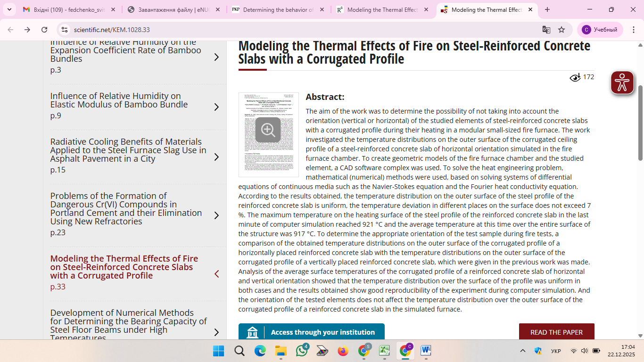644x362 pixels.
Task: Open WhatsApp from the taskbar
Action: pos(302,351)
